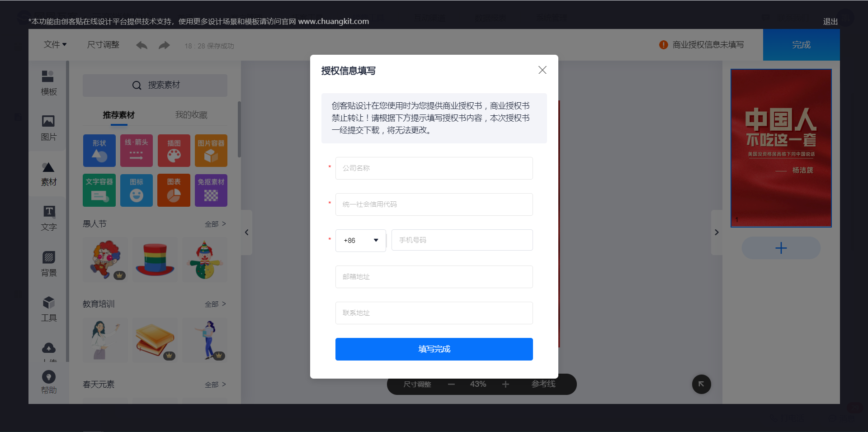Select the 推荐素材 tab
This screenshot has height=432, width=868.
118,115
